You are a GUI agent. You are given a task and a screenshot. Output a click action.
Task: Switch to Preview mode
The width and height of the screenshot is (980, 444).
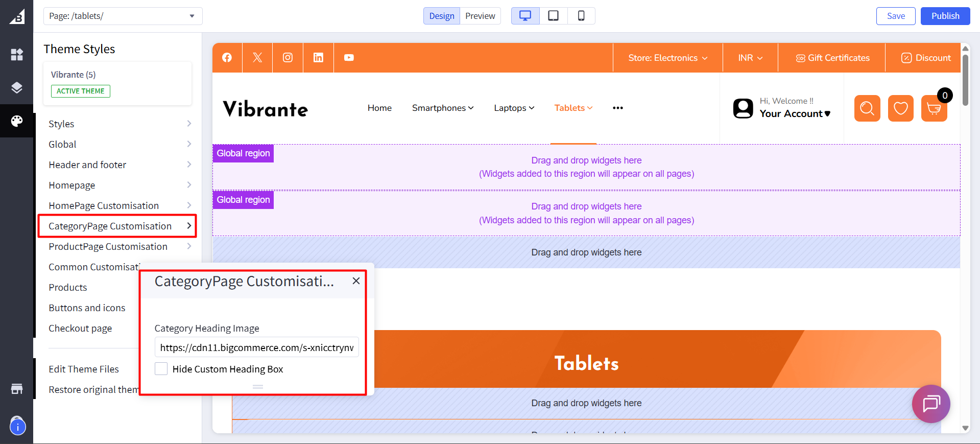tap(480, 16)
